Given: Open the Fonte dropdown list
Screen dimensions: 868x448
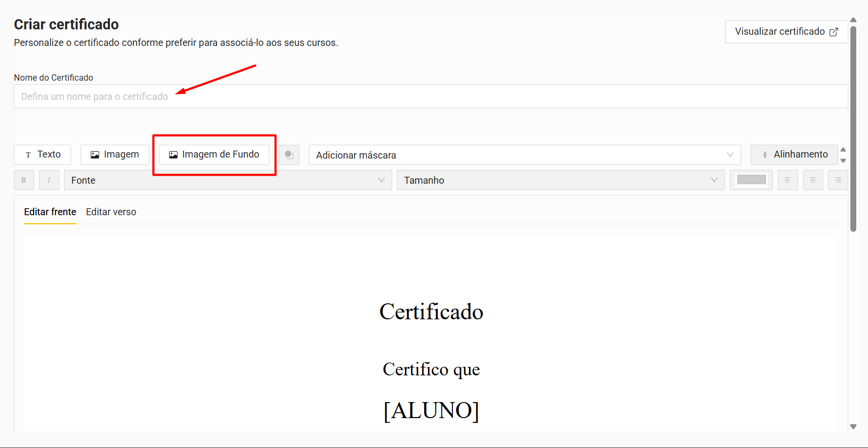Looking at the screenshot, I should 228,180.
